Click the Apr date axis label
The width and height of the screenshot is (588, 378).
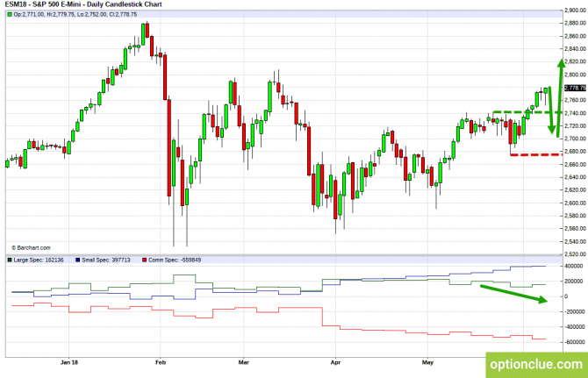click(x=335, y=362)
